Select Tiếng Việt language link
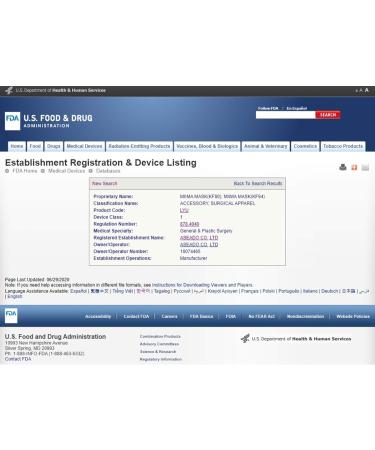 pos(122,291)
